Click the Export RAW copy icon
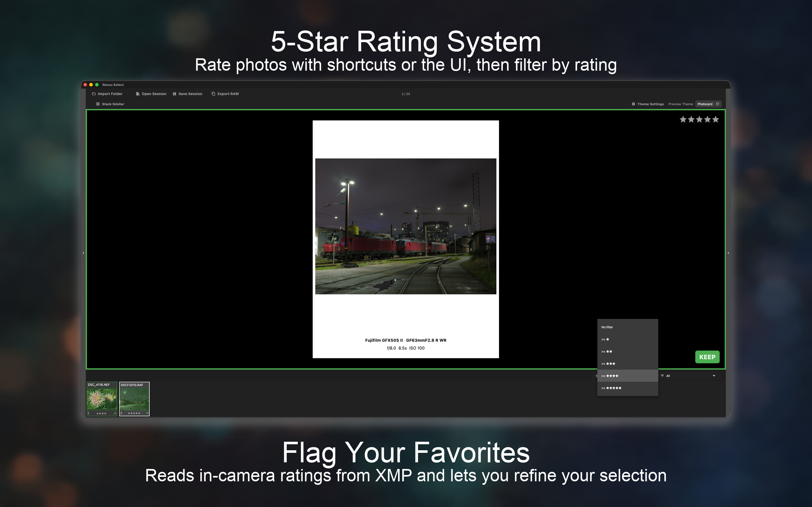Viewport: 812px width, 507px height. [213, 94]
